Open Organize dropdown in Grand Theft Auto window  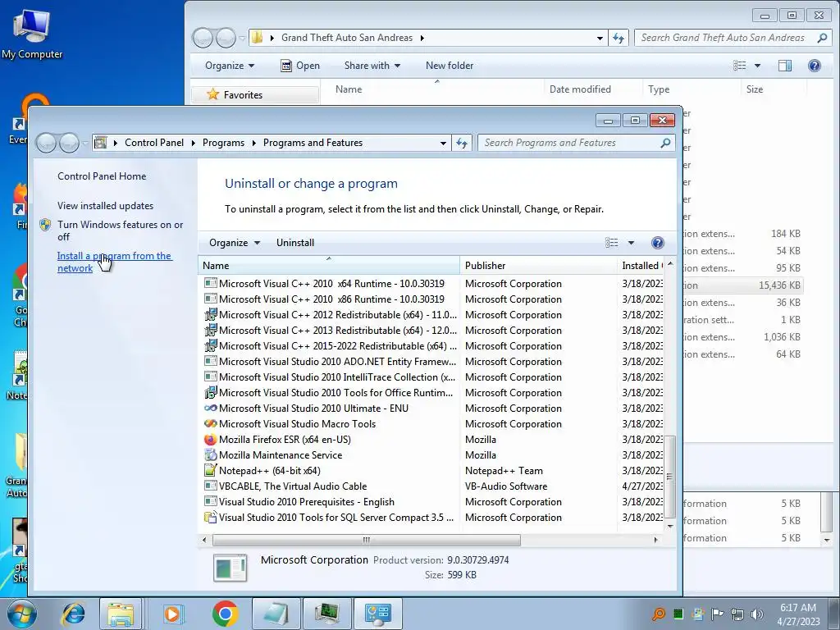coord(230,66)
